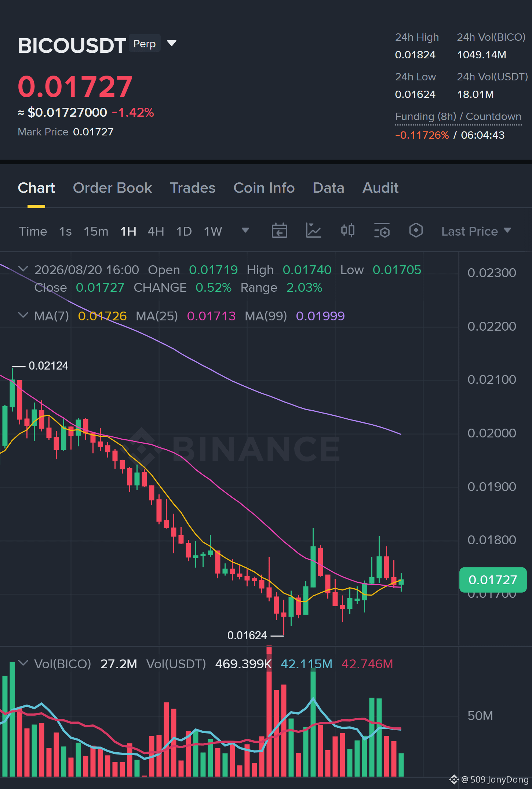Viewport: 532px width, 789px height.
Task: Collapse the MA indicator legend
Action: pyautogui.click(x=23, y=315)
